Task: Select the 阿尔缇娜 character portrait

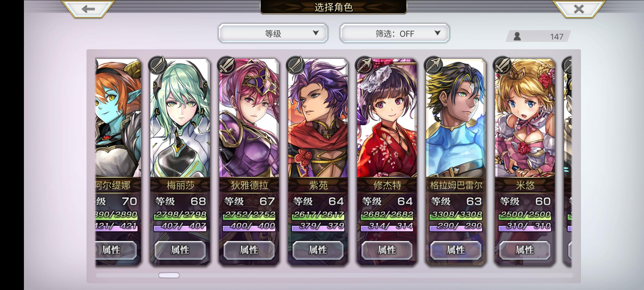Action: coord(118,118)
